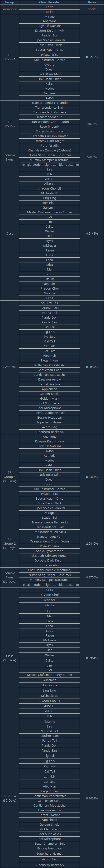This screenshot has height=868, width=104.
Task: Select the orange Millia promotion entry
Action: click(x=49, y=12)
